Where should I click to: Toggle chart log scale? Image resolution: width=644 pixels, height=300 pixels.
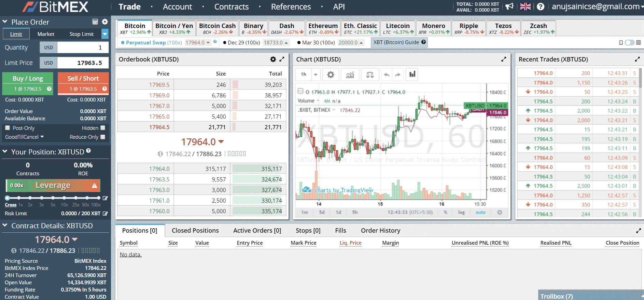(x=461, y=212)
